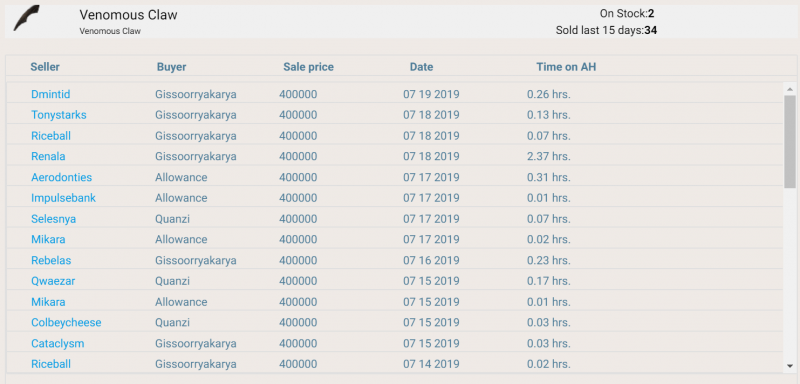
Task: Click the Venomous Claw item icon
Action: [x=27, y=18]
